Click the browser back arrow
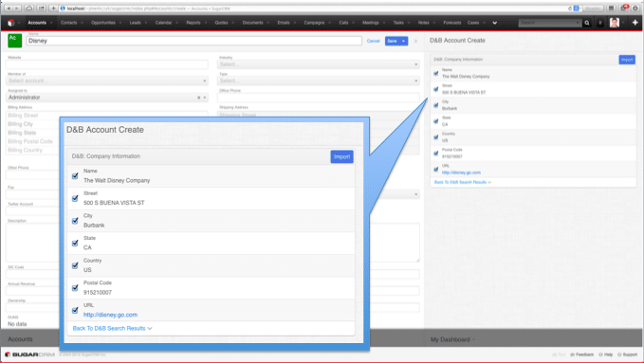 (9, 9)
